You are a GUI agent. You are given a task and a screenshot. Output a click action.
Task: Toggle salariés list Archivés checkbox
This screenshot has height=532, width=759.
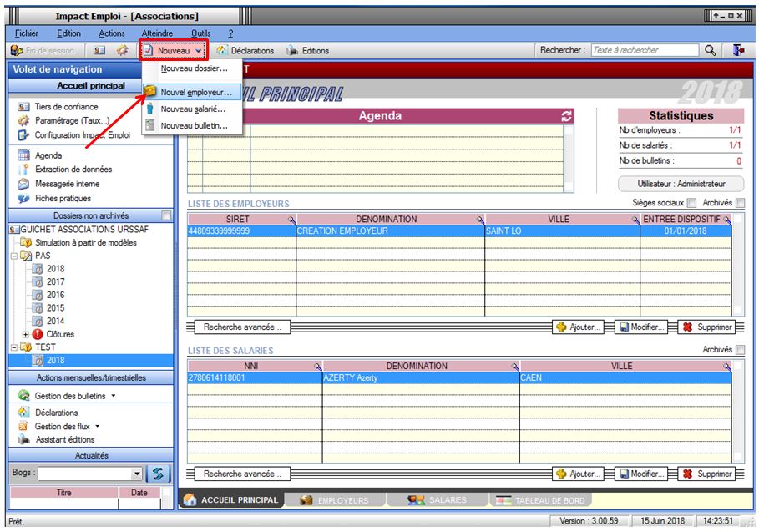740,349
